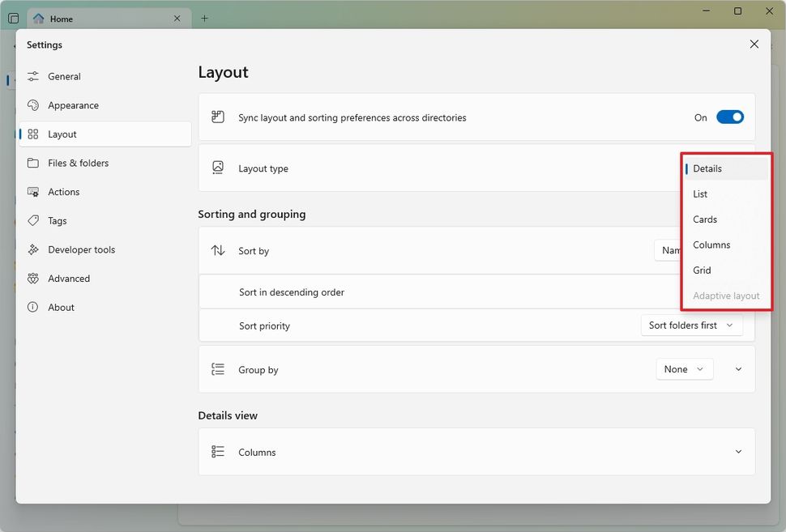Open a new tab with the plus button
The width and height of the screenshot is (786, 532).
[204, 18]
